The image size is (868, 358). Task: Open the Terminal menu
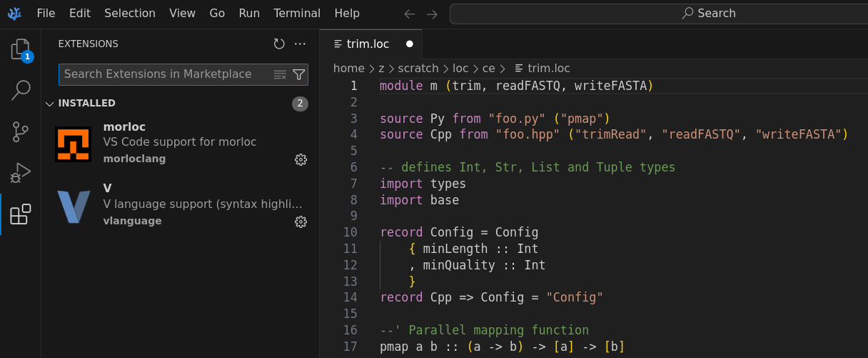297,13
